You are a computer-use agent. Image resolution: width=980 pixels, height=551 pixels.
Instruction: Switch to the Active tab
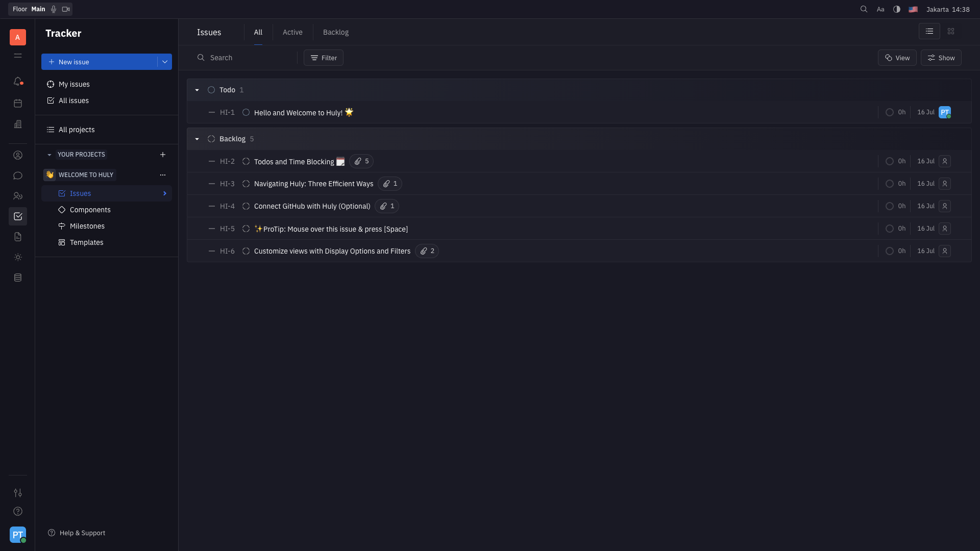[292, 32]
